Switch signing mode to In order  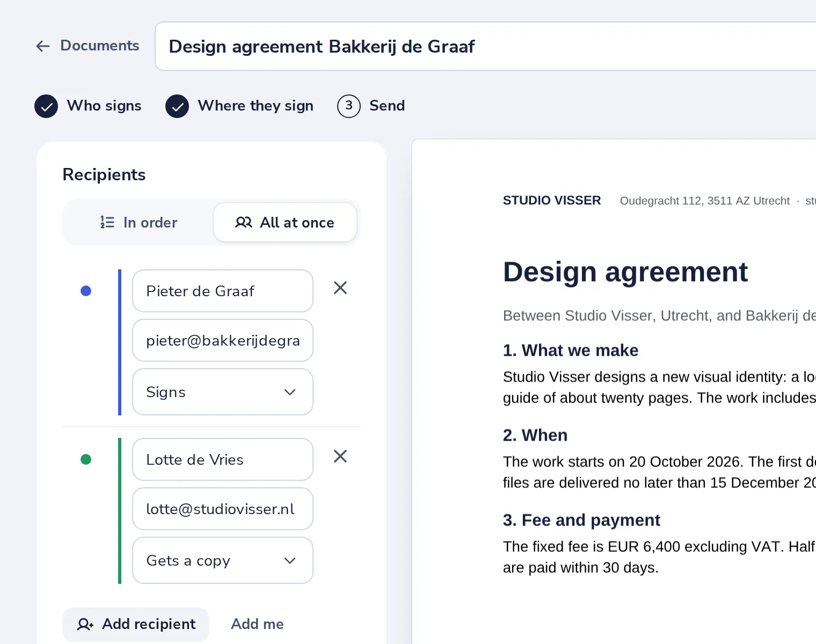139,222
